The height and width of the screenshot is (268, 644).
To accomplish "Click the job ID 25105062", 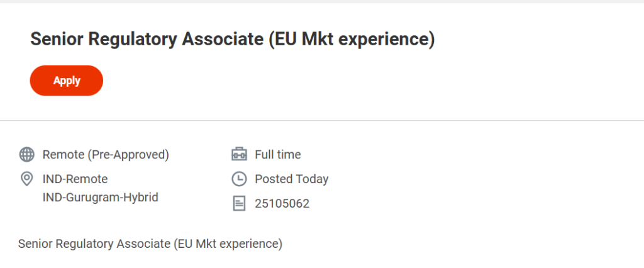I will pos(282,204).
